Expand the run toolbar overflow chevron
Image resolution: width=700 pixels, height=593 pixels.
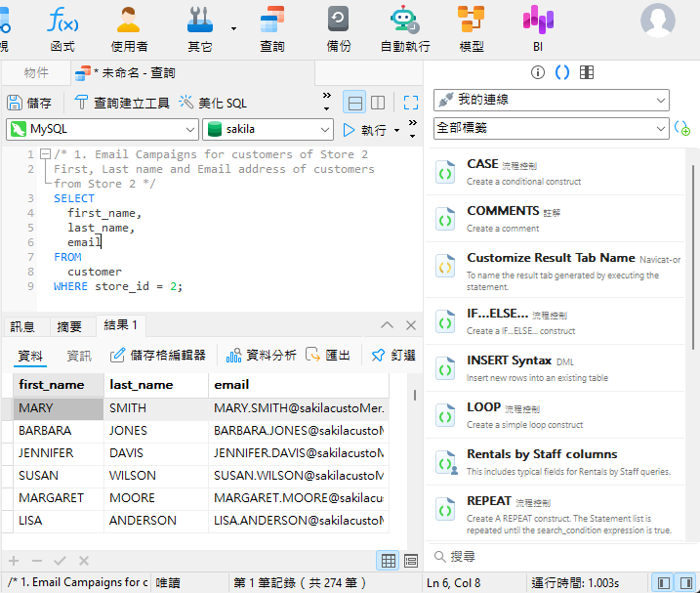pyautogui.click(x=413, y=129)
